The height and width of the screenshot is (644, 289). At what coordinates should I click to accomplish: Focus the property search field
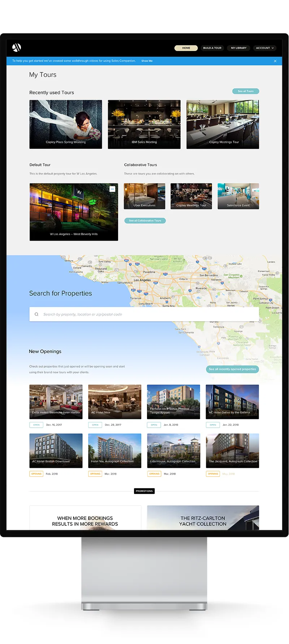(x=144, y=314)
